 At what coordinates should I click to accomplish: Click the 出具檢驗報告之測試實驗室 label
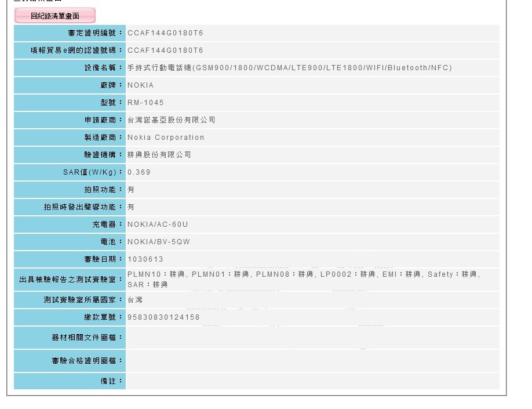coord(70,279)
